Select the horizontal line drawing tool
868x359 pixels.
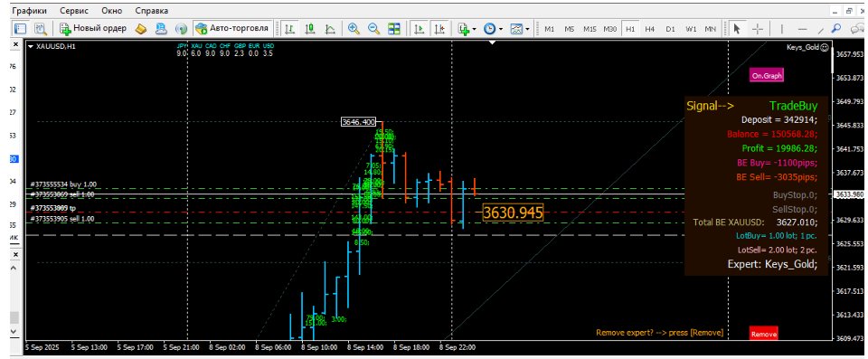(x=803, y=28)
